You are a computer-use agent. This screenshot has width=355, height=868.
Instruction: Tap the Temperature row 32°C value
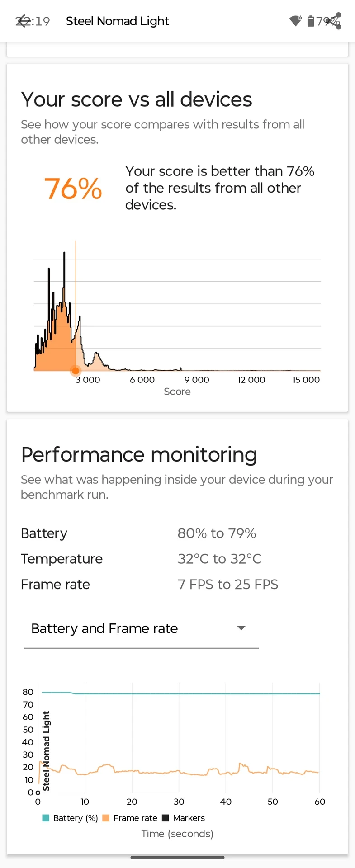pyautogui.click(x=220, y=559)
